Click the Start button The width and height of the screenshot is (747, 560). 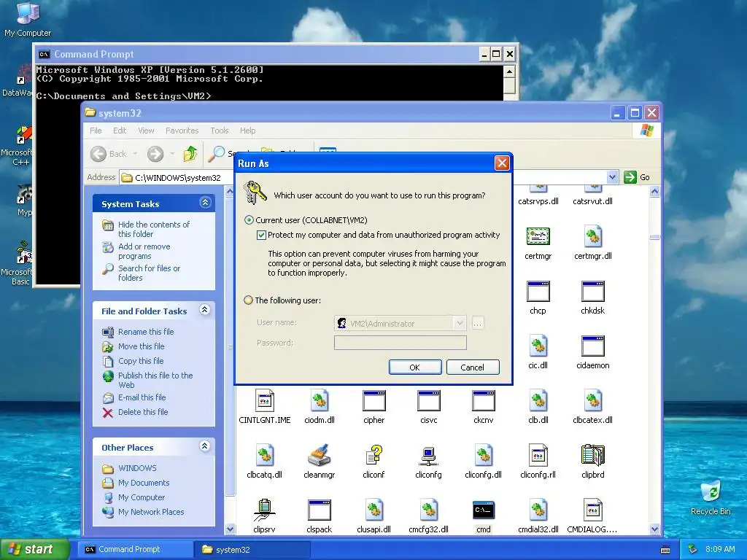tap(34, 549)
